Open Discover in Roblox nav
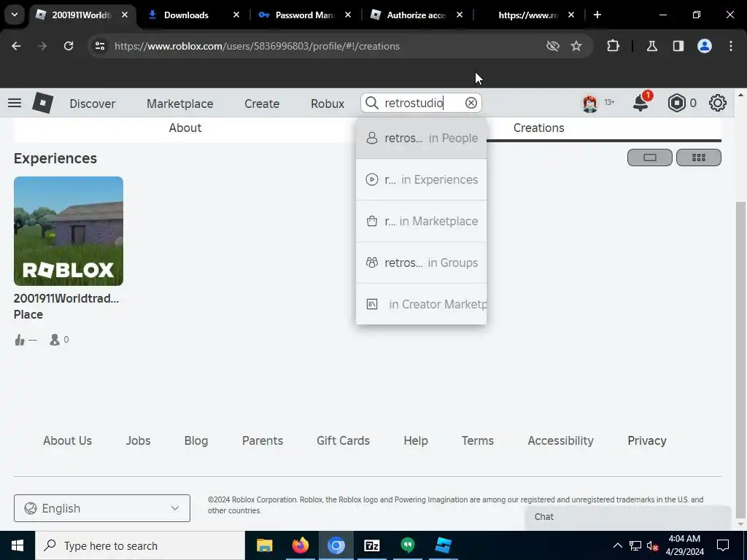 [93, 104]
